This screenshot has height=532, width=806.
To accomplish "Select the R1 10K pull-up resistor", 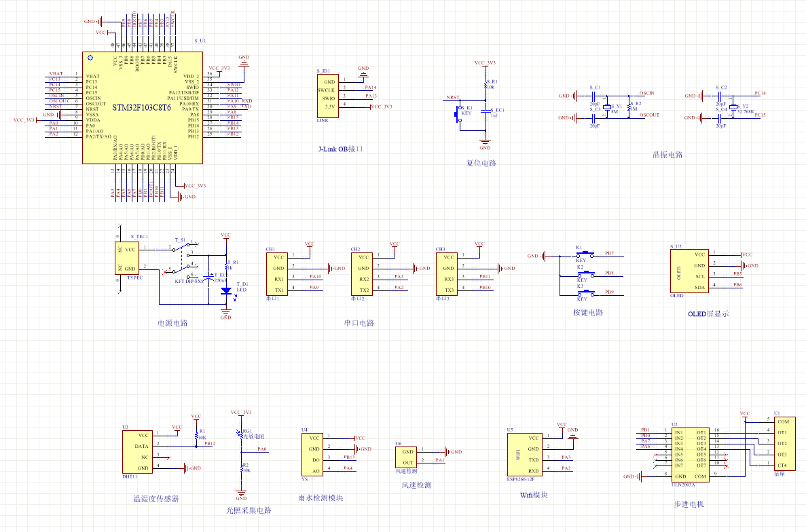I will pyautogui.click(x=196, y=436).
